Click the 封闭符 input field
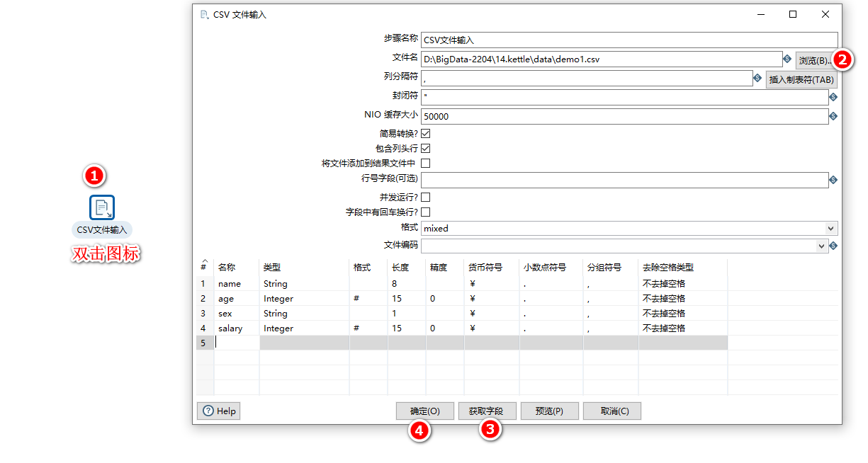Screen dimensions: 868x463 (624, 97)
